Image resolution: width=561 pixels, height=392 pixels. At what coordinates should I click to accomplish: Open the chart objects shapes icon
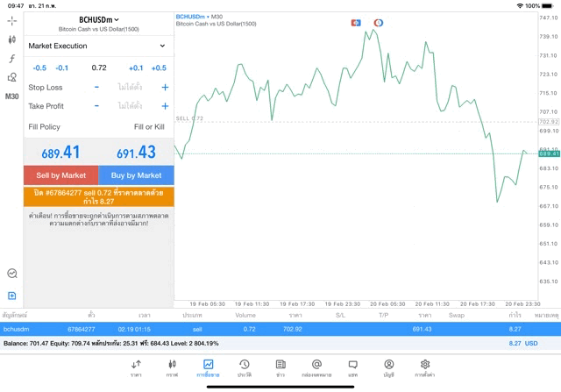click(x=11, y=77)
